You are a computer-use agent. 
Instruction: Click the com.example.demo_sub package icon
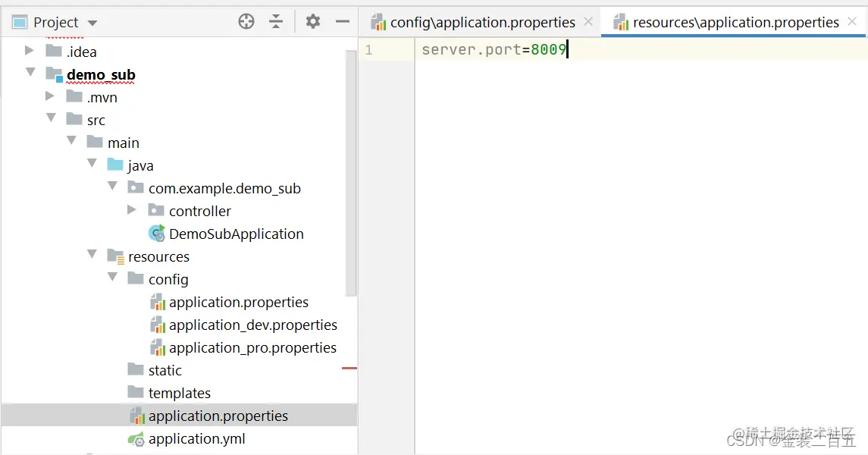136,187
